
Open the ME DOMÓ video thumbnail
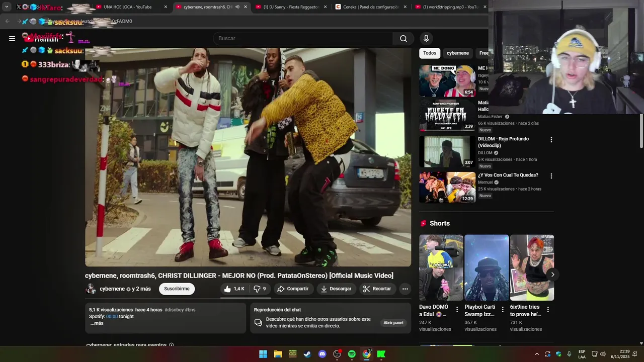[447, 80]
